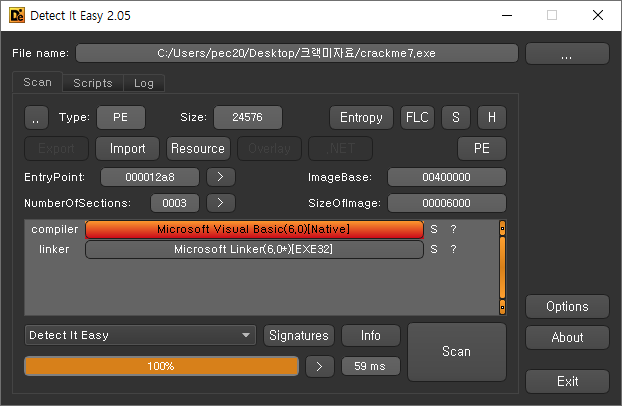This screenshot has width=622, height=406.
Task: Close the Detect It Easy window
Action: [598, 15]
